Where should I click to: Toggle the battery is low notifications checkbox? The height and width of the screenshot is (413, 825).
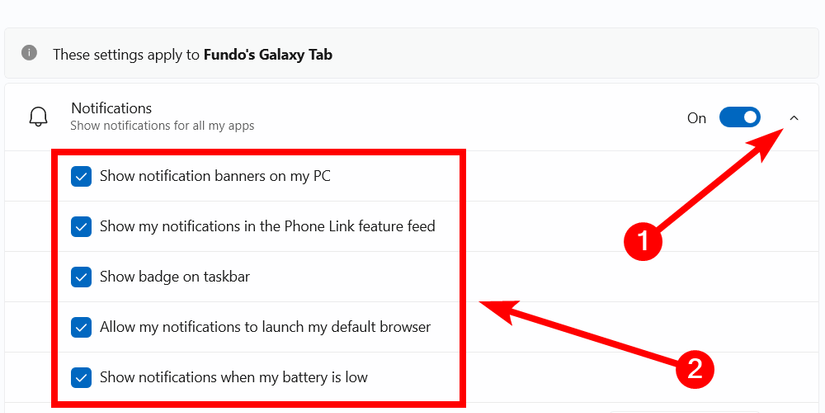[81, 378]
